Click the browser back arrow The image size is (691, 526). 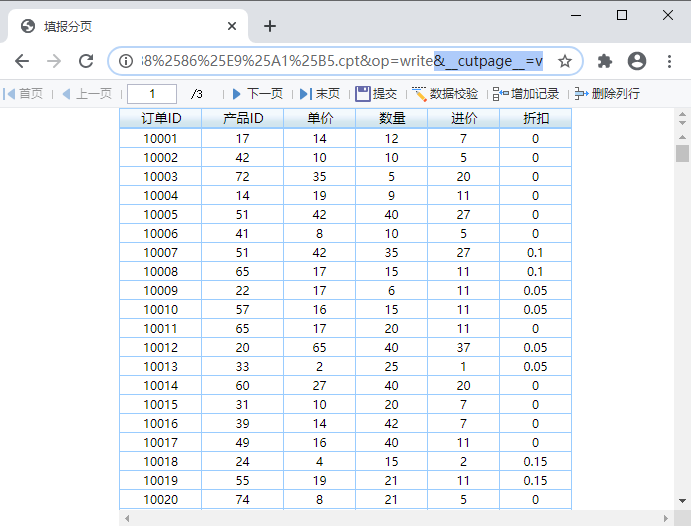pos(22,61)
